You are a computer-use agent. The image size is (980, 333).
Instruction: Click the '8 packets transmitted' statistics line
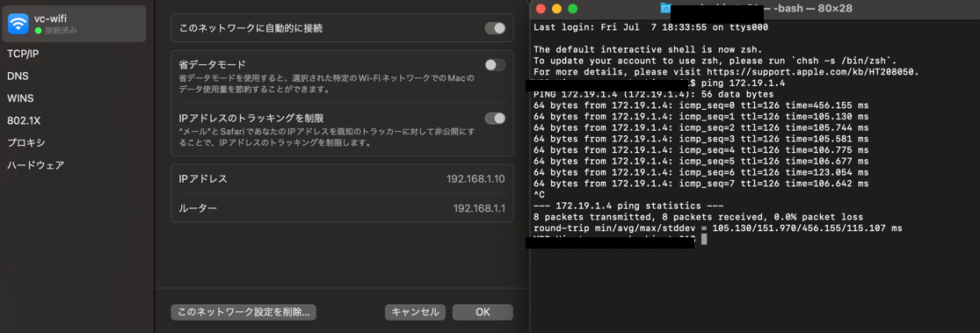pos(699,217)
